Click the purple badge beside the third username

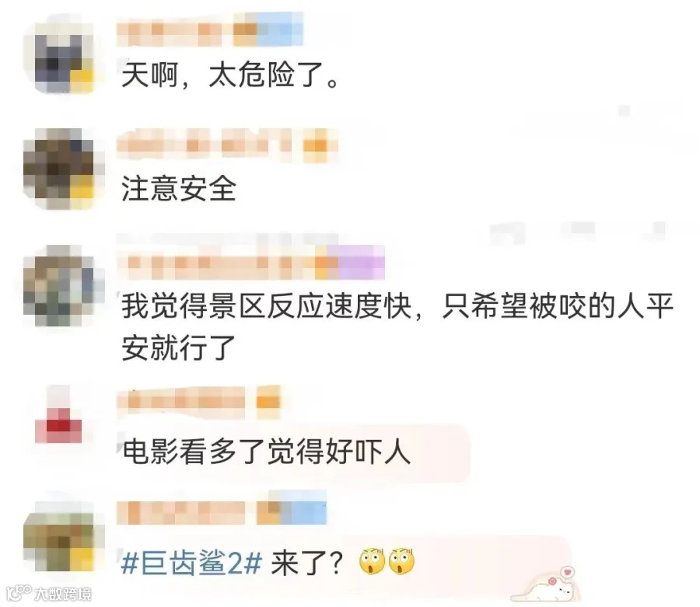tap(361, 263)
